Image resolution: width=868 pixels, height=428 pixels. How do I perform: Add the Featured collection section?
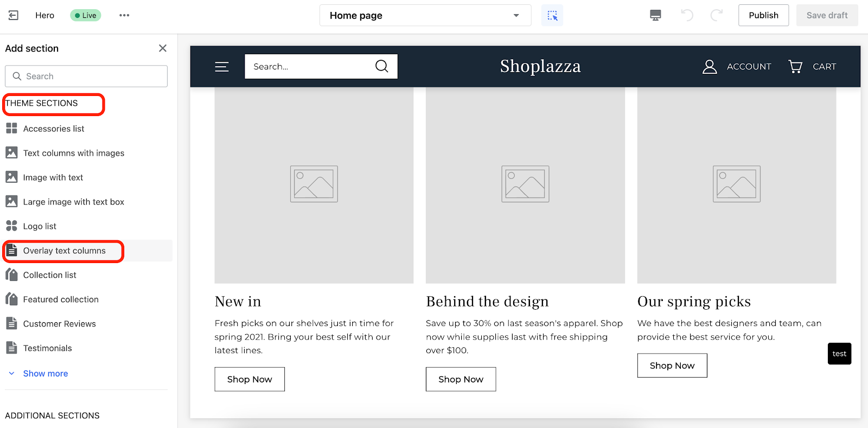click(x=61, y=299)
